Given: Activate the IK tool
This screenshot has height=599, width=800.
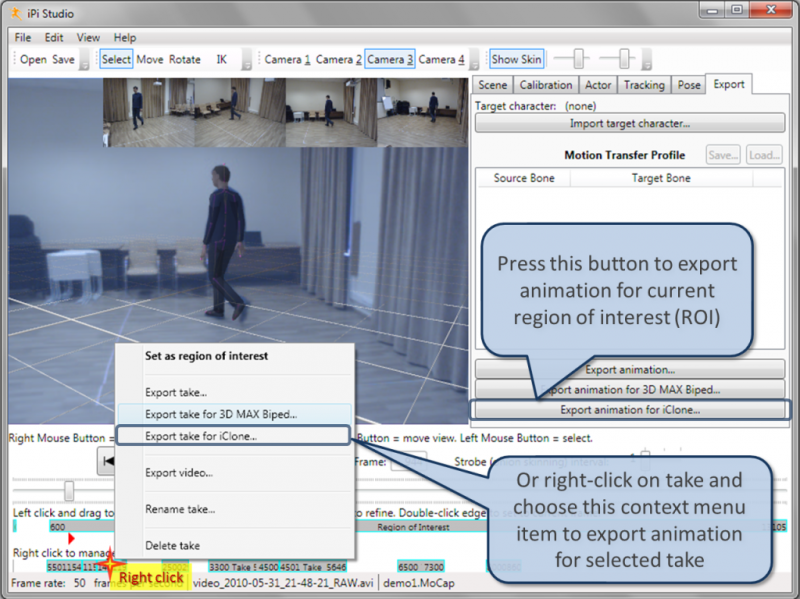Looking at the screenshot, I should (x=221, y=59).
